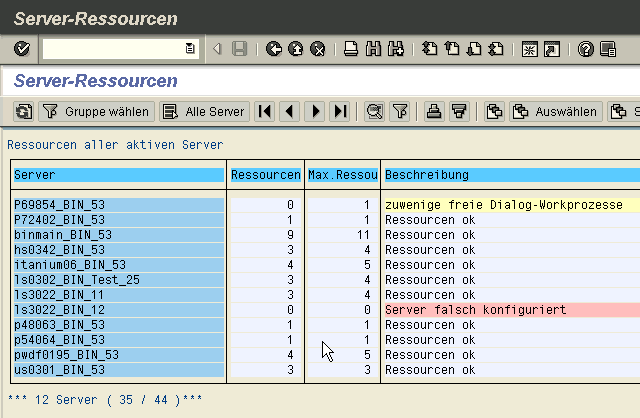Click the Auswählen button
Image resolution: width=640 pixels, height=418 pixels.
coord(556,111)
